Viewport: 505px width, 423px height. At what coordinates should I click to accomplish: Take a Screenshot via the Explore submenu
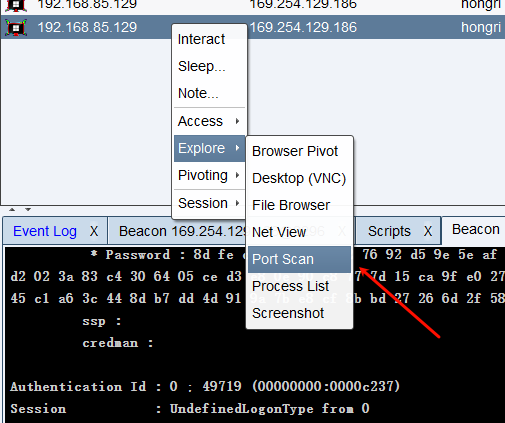click(x=299, y=313)
